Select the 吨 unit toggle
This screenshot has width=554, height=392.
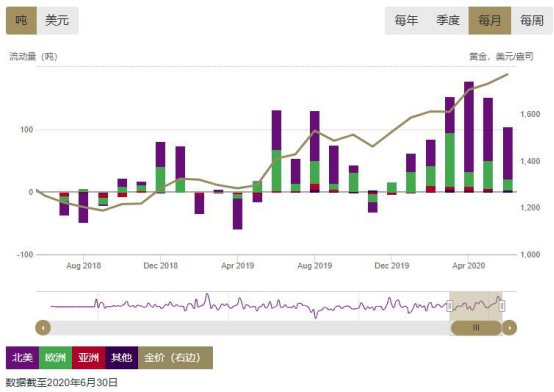(x=21, y=21)
